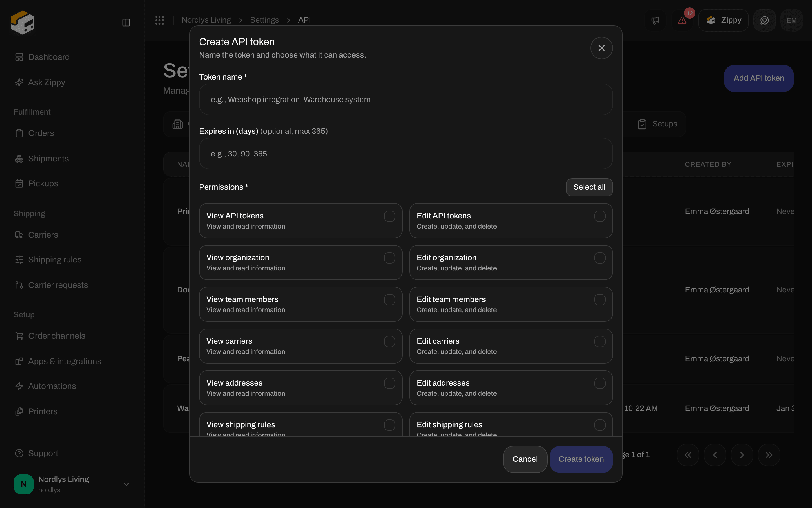Enable View API tokens permission
812x508 pixels.
click(x=389, y=216)
